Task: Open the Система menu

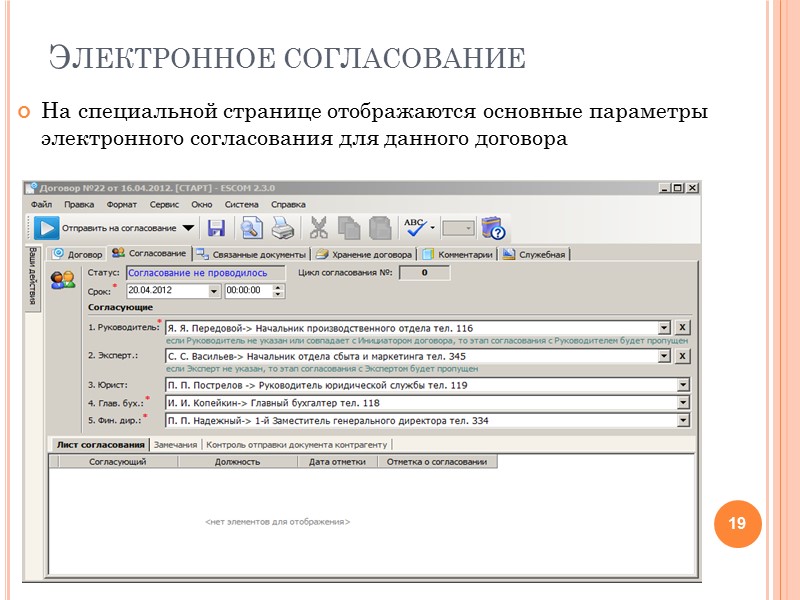Action: [242, 204]
